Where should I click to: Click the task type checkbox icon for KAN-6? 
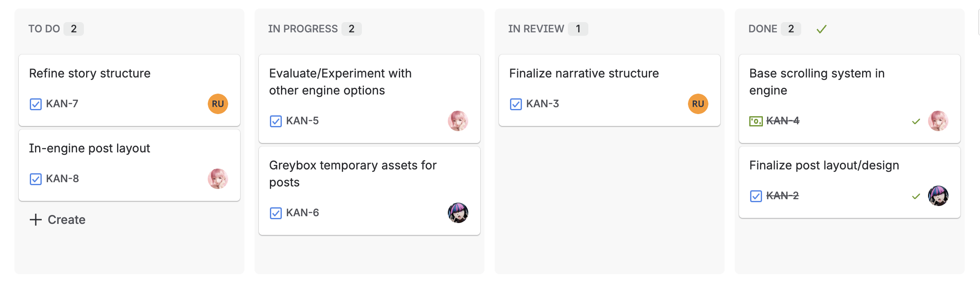276,213
